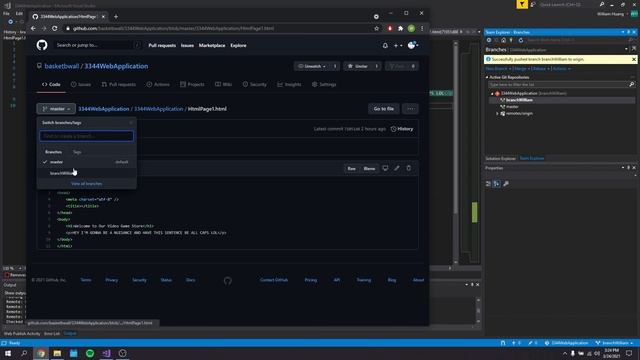Click the Raw button

click(x=351, y=169)
